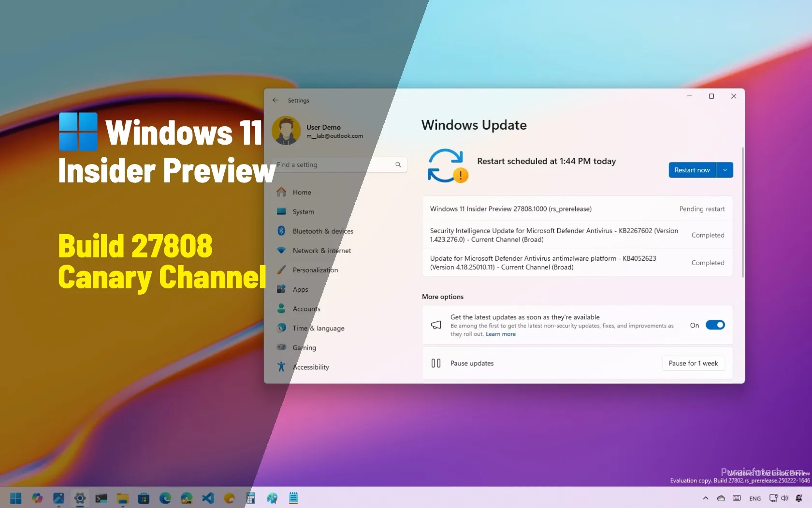
Task: Launch Microsoft Edge from the taskbar
Action: tap(165, 498)
